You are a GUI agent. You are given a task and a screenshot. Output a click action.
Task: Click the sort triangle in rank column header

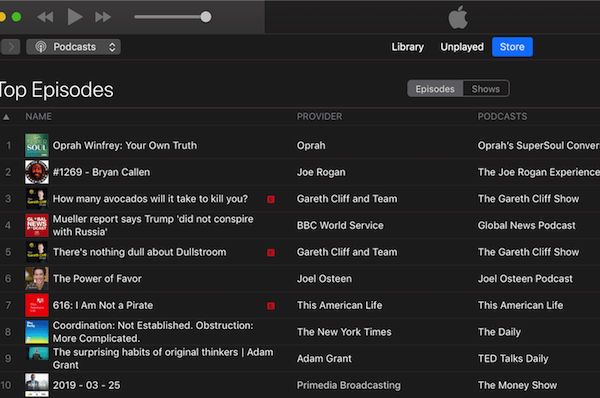6,117
